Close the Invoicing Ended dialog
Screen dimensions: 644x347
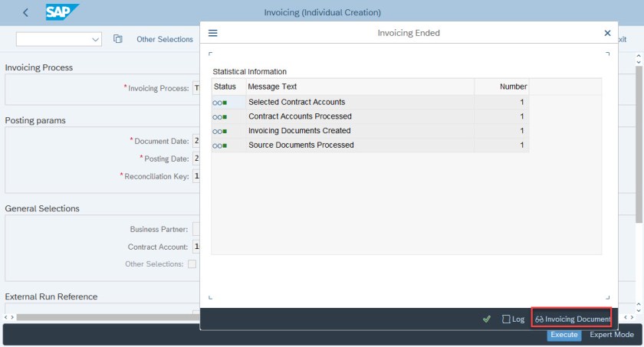click(607, 33)
